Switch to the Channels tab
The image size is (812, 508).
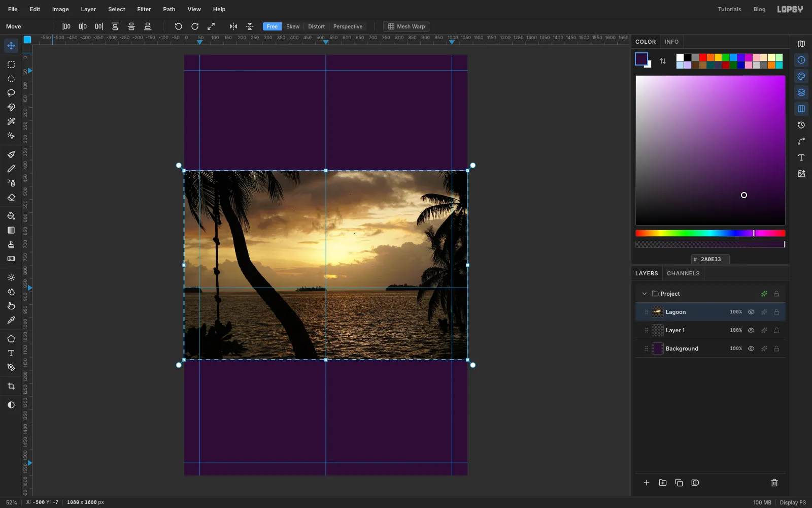[683, 273]
